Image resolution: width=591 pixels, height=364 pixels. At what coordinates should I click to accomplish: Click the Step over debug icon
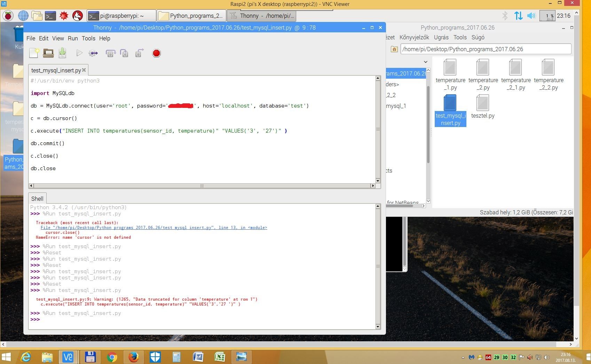click(110, 53)
